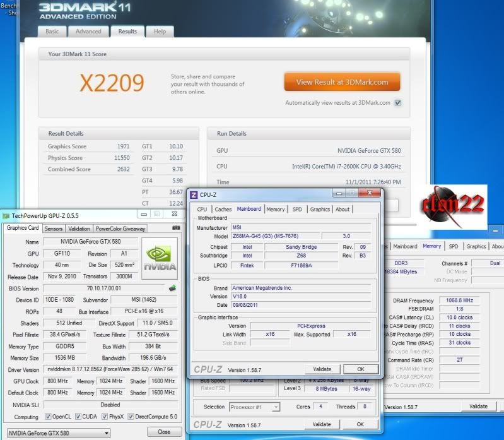Viewport: 504px width, 440px height.
Task: Select the Memory tab in front CPU-Z
Action: tap(276, 210)
